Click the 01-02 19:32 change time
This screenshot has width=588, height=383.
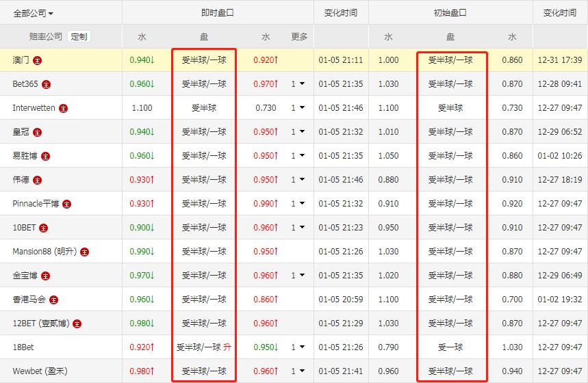tap(560, 300)
